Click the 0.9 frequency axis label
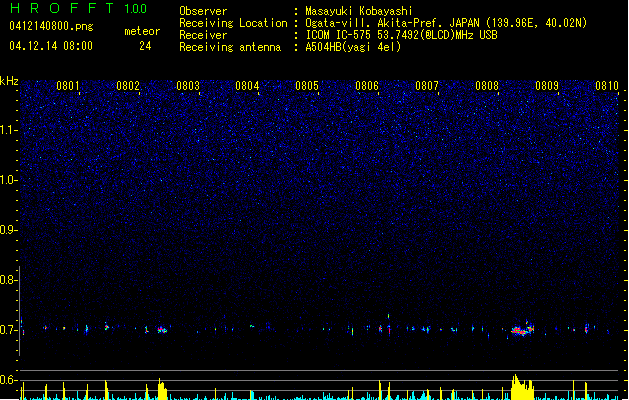 pos(9,230)
